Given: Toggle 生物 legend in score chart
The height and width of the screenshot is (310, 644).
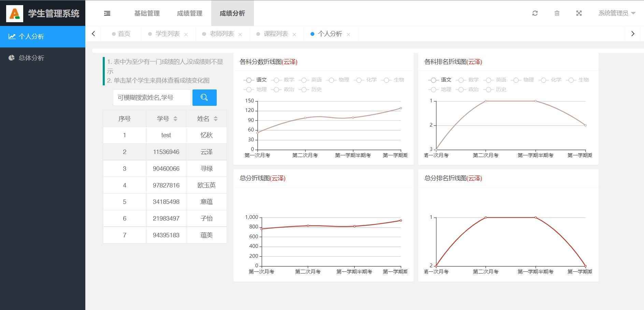Looking at the screenshot, I should [392, 80].
